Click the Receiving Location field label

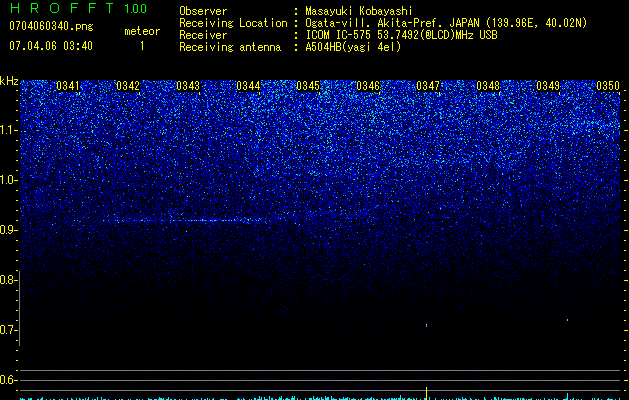click(233, 23)
